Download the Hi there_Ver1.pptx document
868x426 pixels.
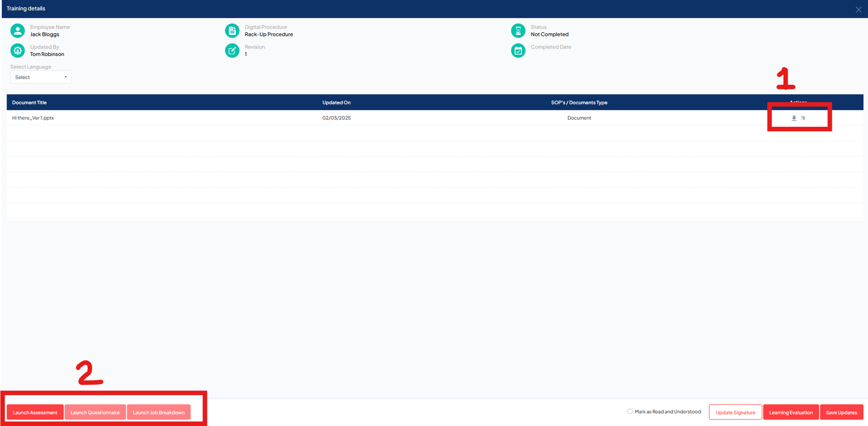(794, 118)
